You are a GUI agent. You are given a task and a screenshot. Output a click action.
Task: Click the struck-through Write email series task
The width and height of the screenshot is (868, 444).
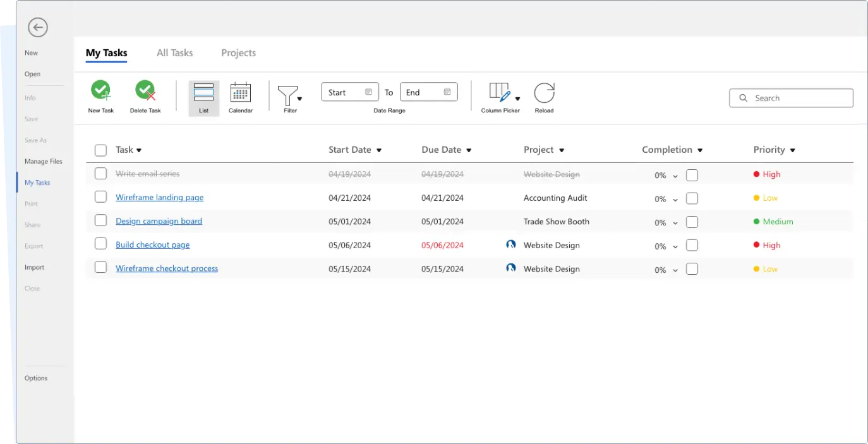point(148,174)
